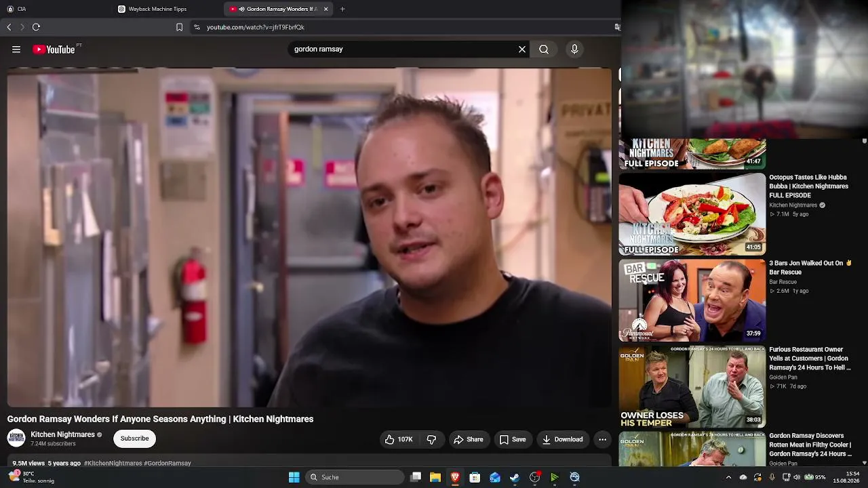This screenshot has width=868, height=488.
Task: Dislike this video
Action: pyautogui.click(x=431, y=439)
